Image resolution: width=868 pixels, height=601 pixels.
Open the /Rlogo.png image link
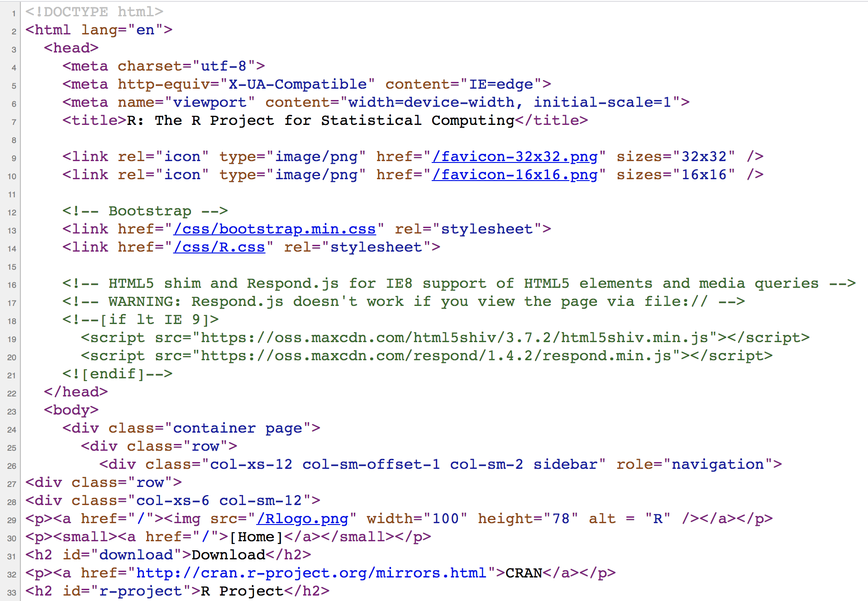tap(302, 519)
